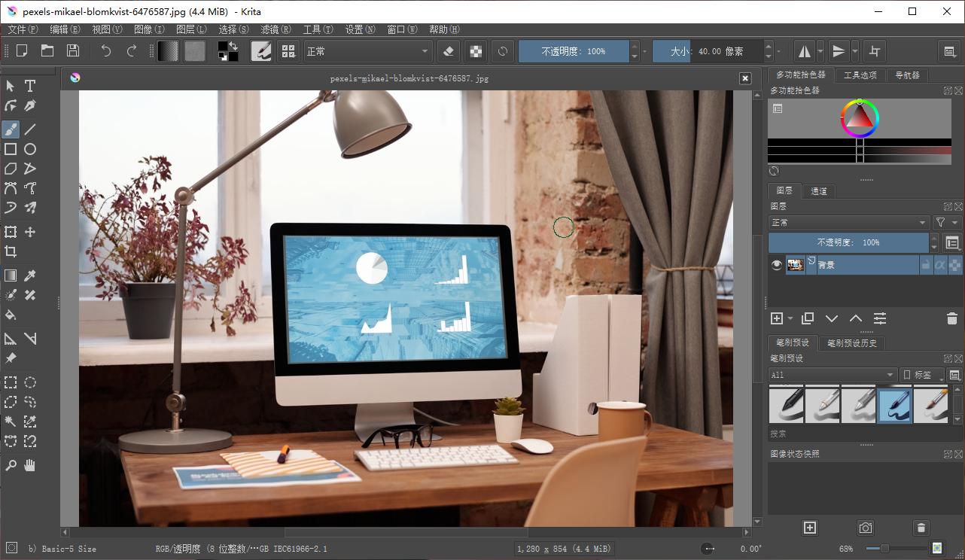Switch to the 通道 tab

click(x=818, y=190)
